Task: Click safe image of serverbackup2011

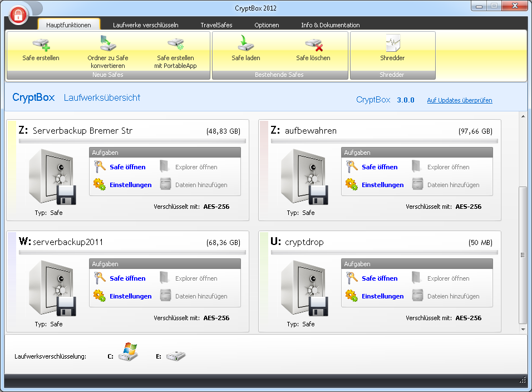Action: tap(53, 288)
